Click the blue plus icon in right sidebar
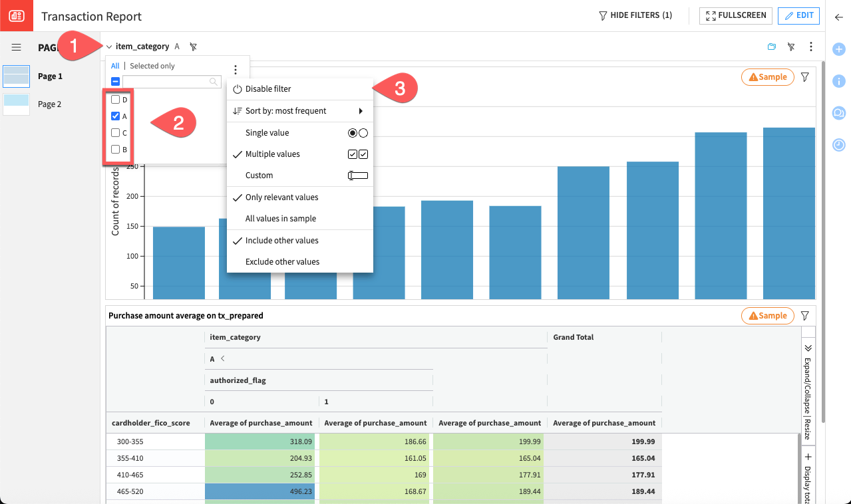The height and width of the screenshot is (504, 851). click(x=838, y=49)
